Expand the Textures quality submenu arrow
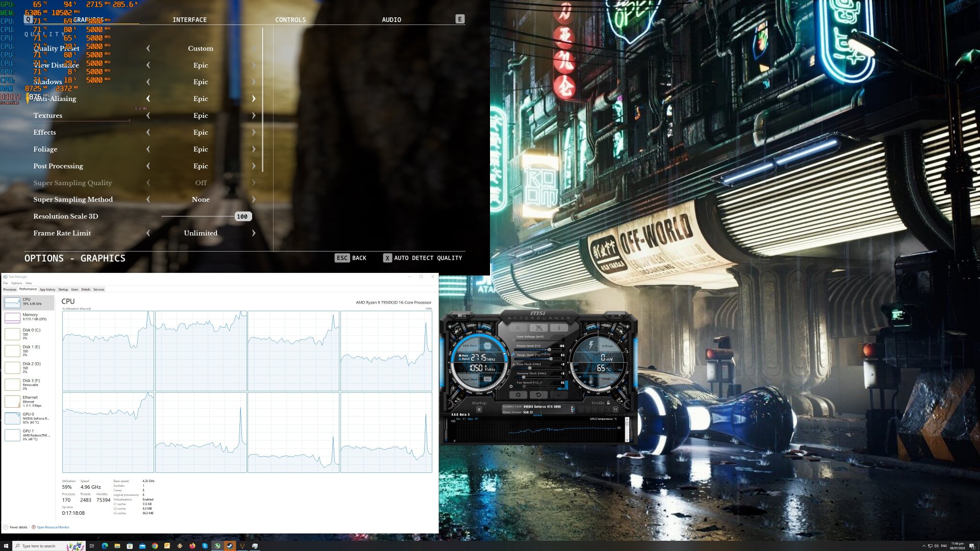The width and height of the screenshot is (980, 551). (x=253, y=115)
